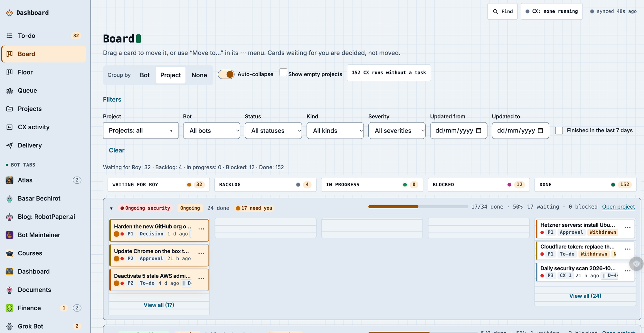Enable Finished in the last 7 days
Viewport: 644px width, 333px height.
coord(559,131)
